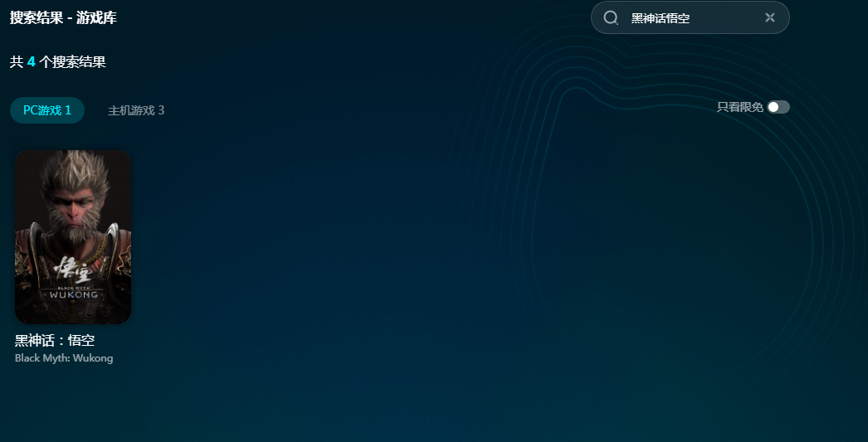Click the 共 4 个搜索结果 count text
This screenshot has height=442, width=868.
57,62
